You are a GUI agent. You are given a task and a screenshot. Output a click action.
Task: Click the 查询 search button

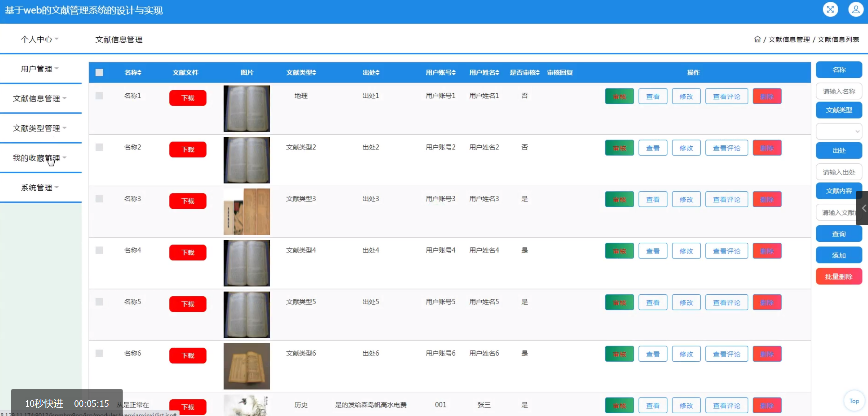pos(839,234)
